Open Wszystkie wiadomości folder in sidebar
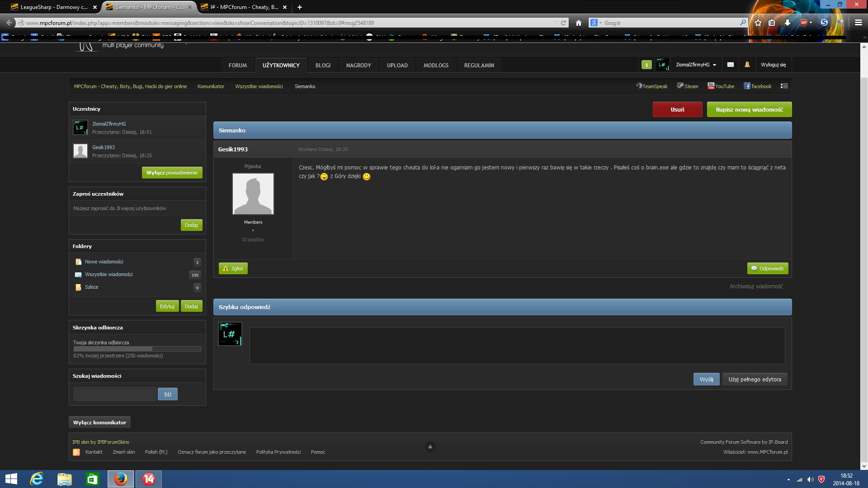This screenshot has height=488, width=868. coord(108,274)
